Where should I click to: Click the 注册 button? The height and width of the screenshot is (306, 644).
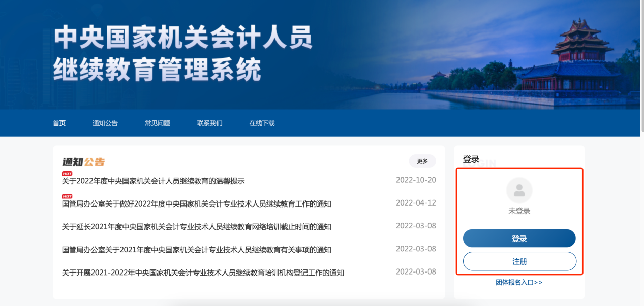tap(519, 261)
